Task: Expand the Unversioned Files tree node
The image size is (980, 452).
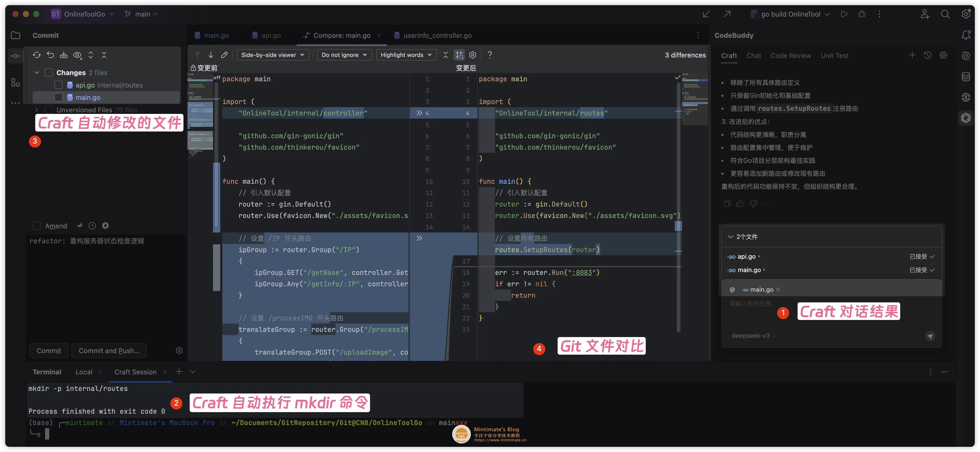Action: coord(37,110)
